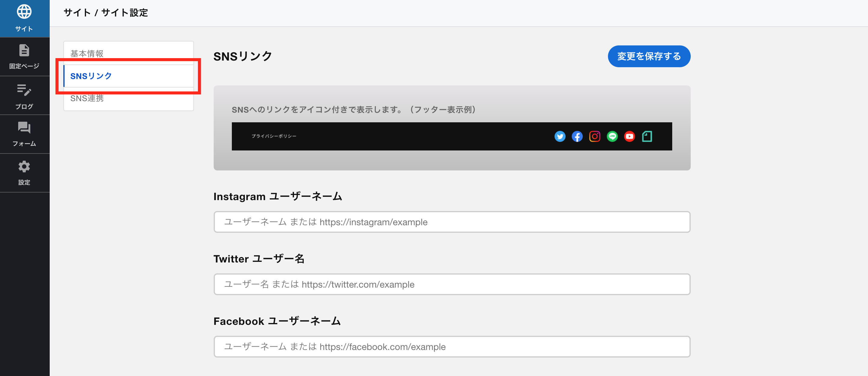The width and height of the screenshot is (868, 376).
Task: Select the SNSリンク settings tab
Action: 129,76
